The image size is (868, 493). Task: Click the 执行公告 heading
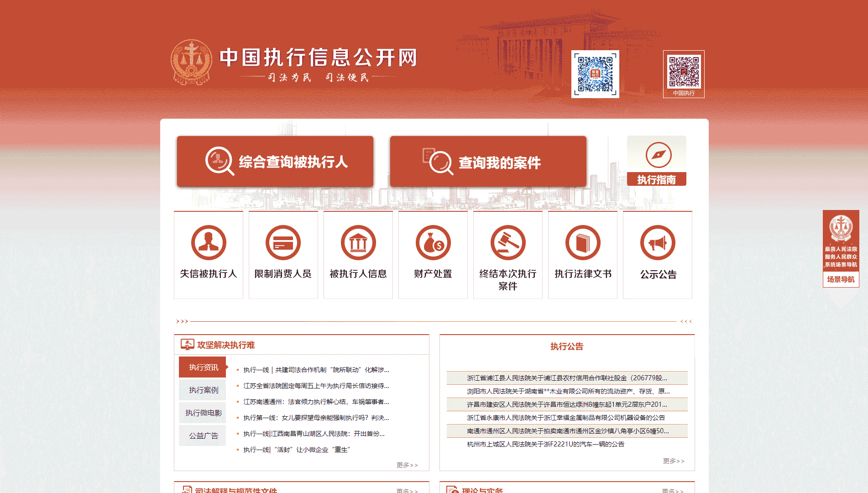click(567, 346)
